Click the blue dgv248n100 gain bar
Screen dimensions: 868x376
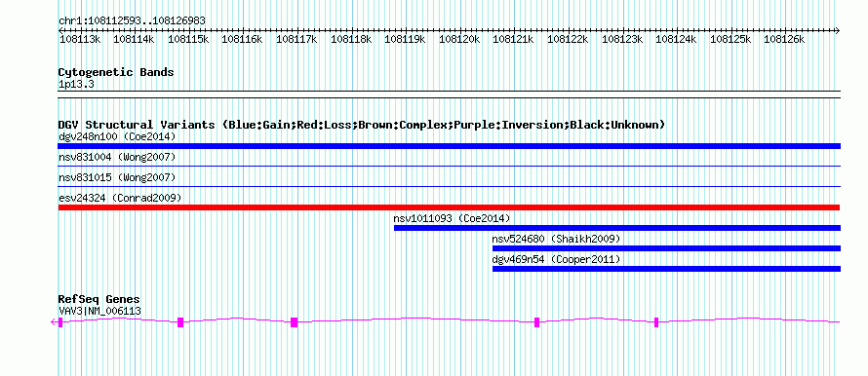tap(449, 146)
